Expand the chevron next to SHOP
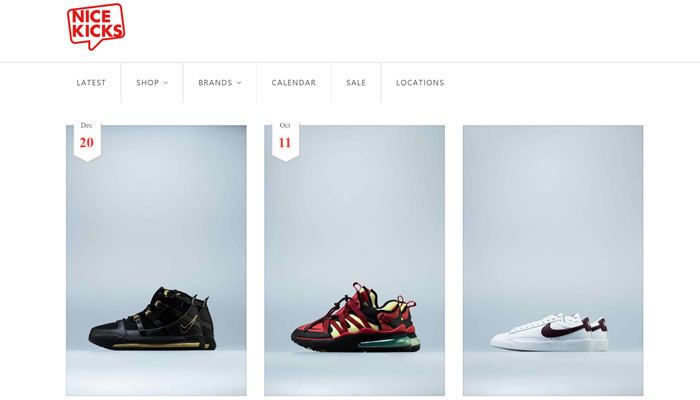The width and height of the screenshot is (700, 400). pos(166,83)
